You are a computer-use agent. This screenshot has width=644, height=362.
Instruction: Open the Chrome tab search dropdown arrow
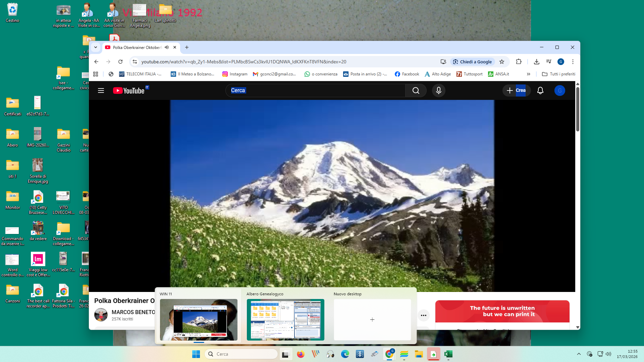(96, 47)
